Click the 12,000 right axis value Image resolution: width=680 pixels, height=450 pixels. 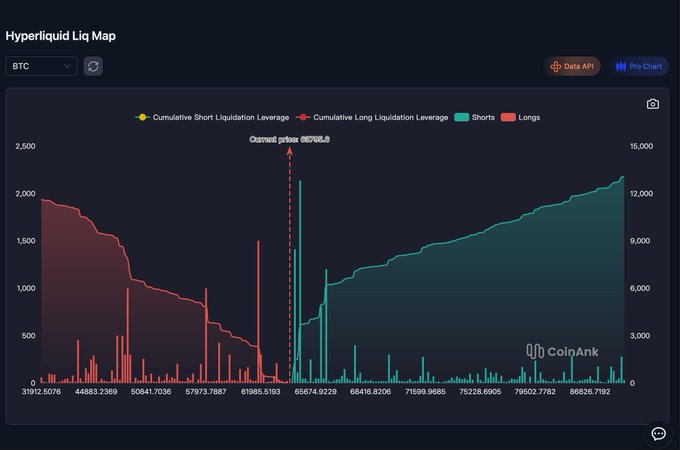(641, 194)
